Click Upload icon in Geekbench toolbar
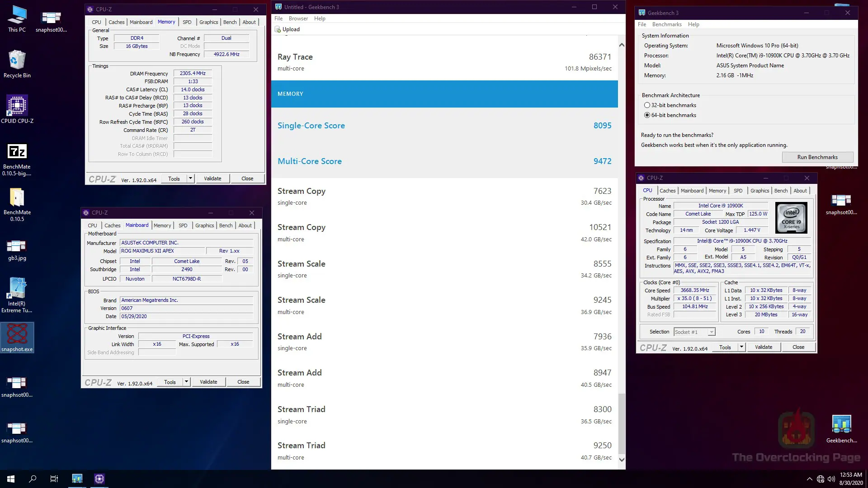The image size is (868, 488). pyautogui.click(x=278, y=29)
